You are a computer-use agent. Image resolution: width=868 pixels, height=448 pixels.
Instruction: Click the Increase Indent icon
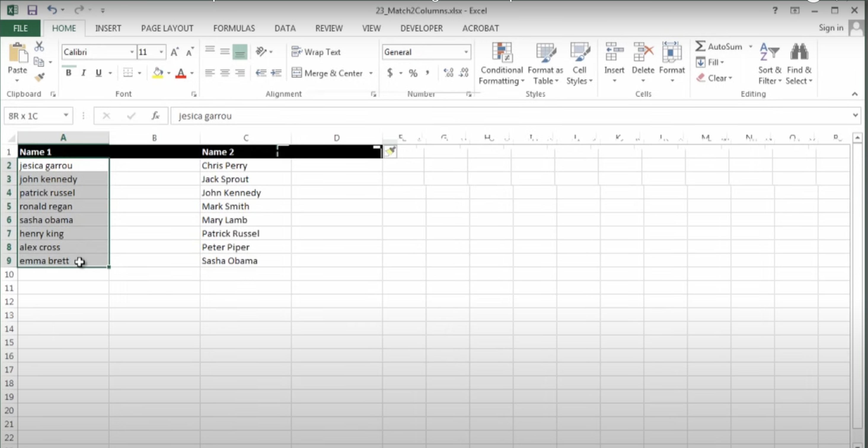coord(276,73)
